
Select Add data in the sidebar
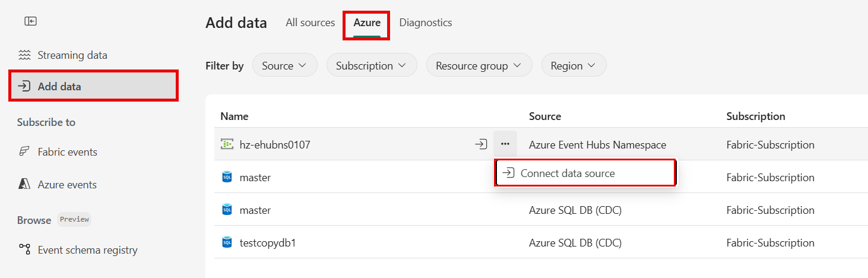[59, 87]
